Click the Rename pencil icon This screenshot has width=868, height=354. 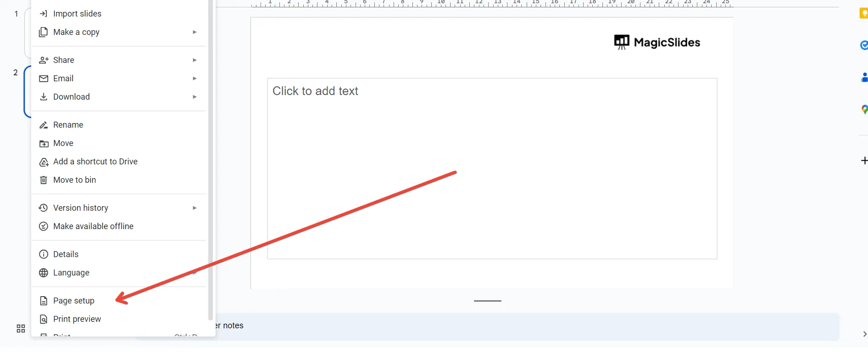pos(44,125)
